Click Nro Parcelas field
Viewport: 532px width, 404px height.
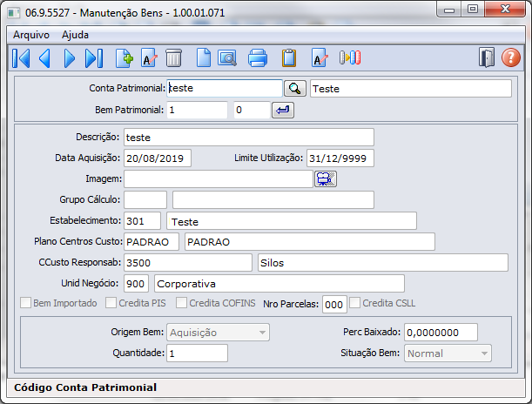click(334, 304)
